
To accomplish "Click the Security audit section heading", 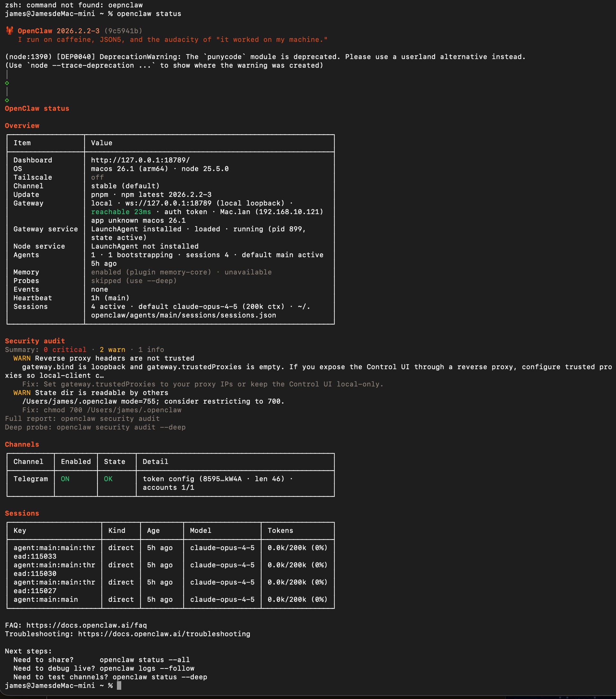I will (35, 341).
